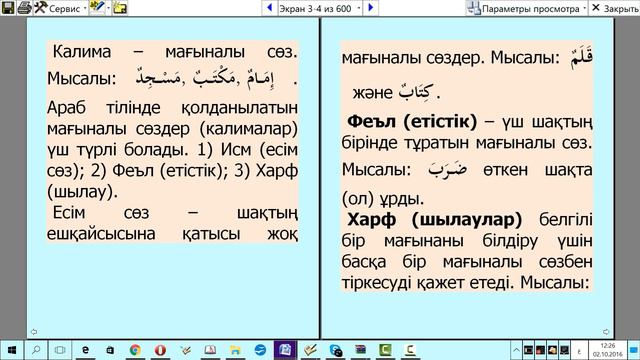The width and height of the screenshot is (640, 360).
Task: Click the small forward arrow at the right page bottom
Action: [x=606, y=332]
